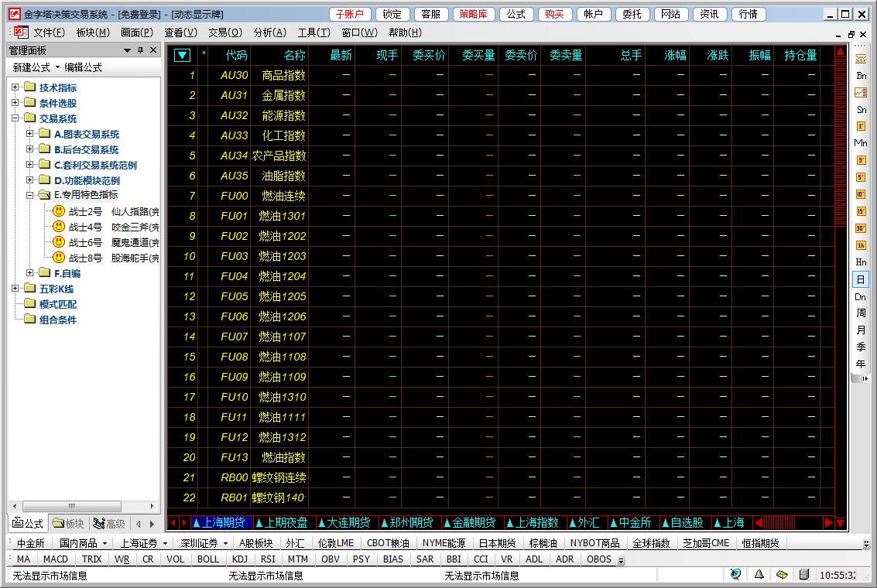
Task: Open the 分析(A) menu
Action: click(269, 32)
